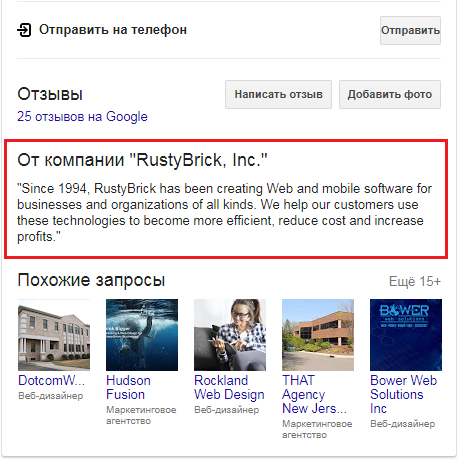
Task: Open the DotcomW... building thumbnail
Action: pyautogui.click(x=54, y=335)
